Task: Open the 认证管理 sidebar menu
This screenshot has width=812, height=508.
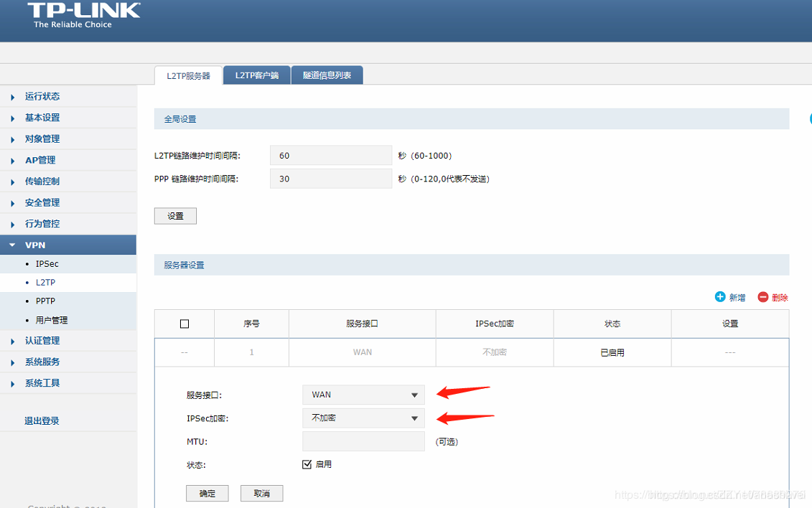Action: pos(42,340)
